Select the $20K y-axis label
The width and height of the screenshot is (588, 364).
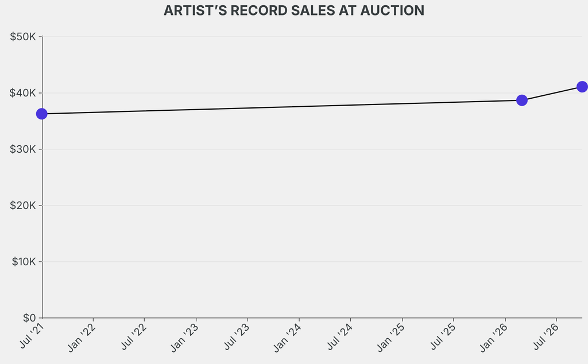(23, 206)
